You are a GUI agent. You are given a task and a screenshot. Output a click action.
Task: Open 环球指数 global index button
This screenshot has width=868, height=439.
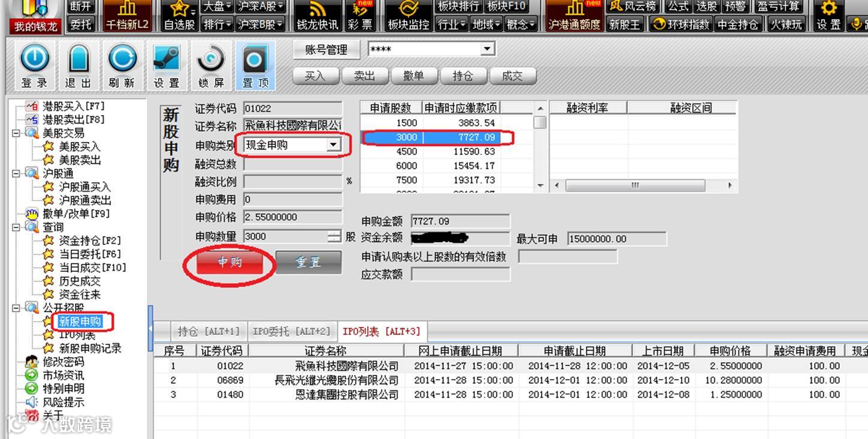(682, 25)
